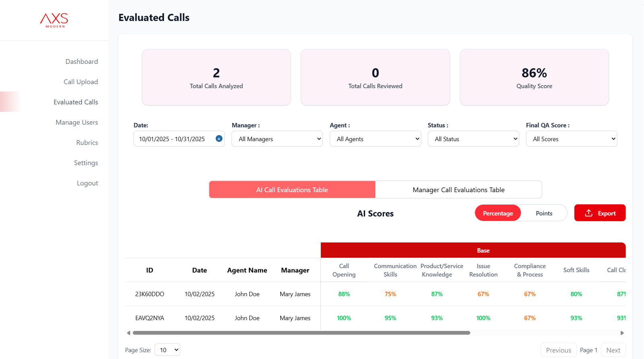Click the scroll right arrow of table
This screenshot has height=359, width=644.
pos(622,333)
